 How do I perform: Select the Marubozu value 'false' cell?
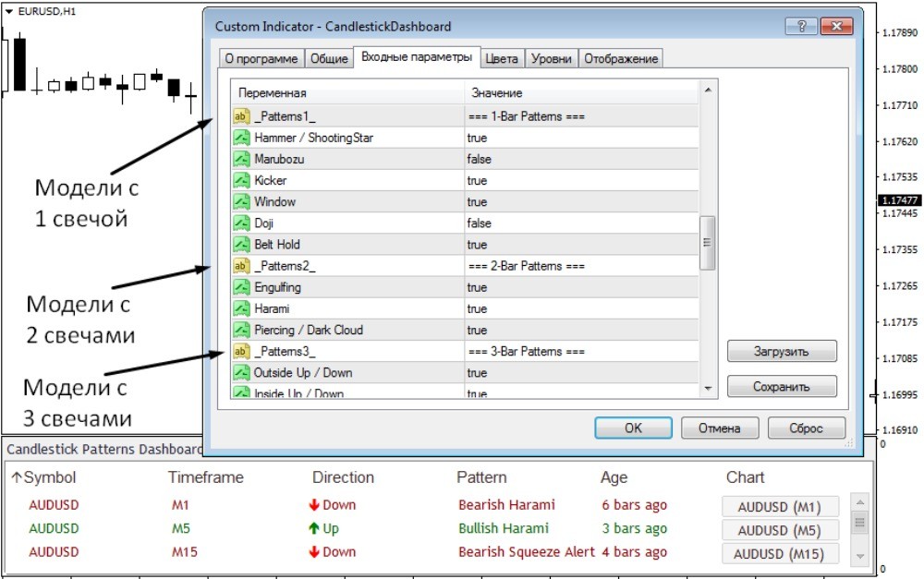581,159
